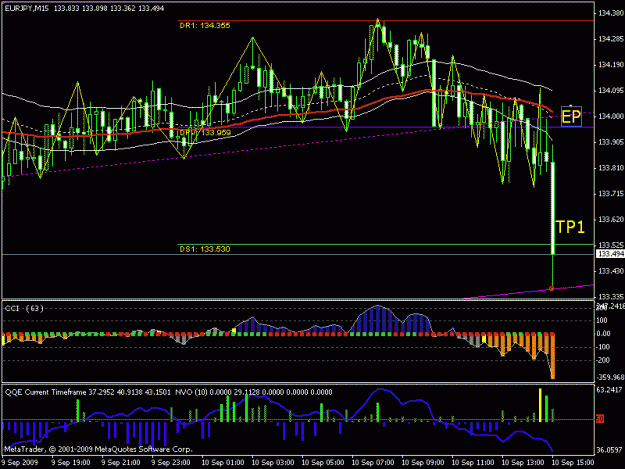Click the -100 CCI scale level
The image size is (625, 469).
pyautogui.click(x=602, y=347)
